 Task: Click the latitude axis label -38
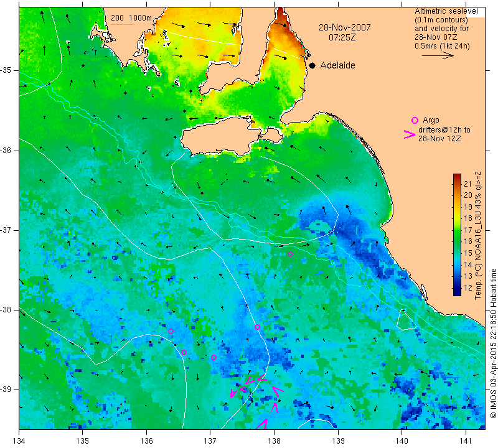pyautogui.click(x=6, y=309)
